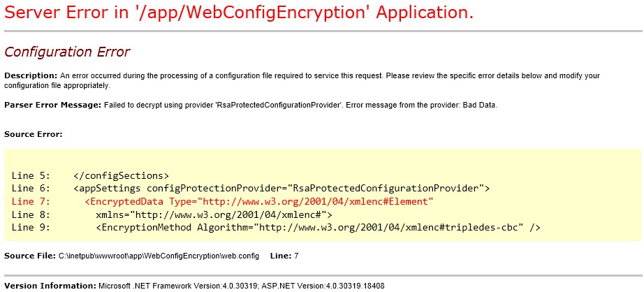Screen dimensions: 644x292
Task: Click the Line: 7 indicator below code
Action: (x=284, y=256)
